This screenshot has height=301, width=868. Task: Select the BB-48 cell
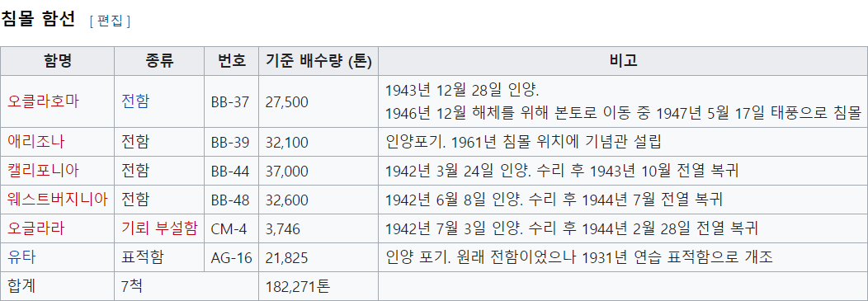[x=230, y=200]
